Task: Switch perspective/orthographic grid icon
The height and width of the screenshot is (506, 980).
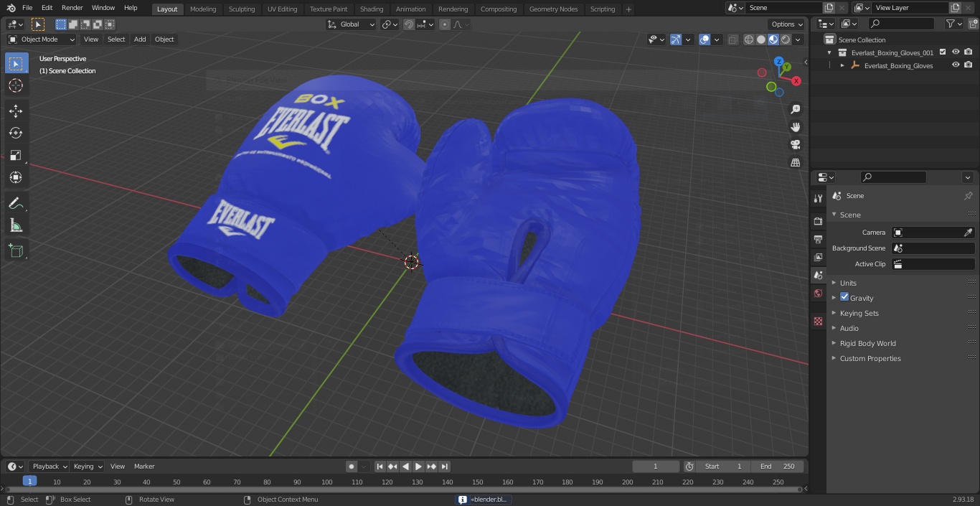Action: point(795,163)
